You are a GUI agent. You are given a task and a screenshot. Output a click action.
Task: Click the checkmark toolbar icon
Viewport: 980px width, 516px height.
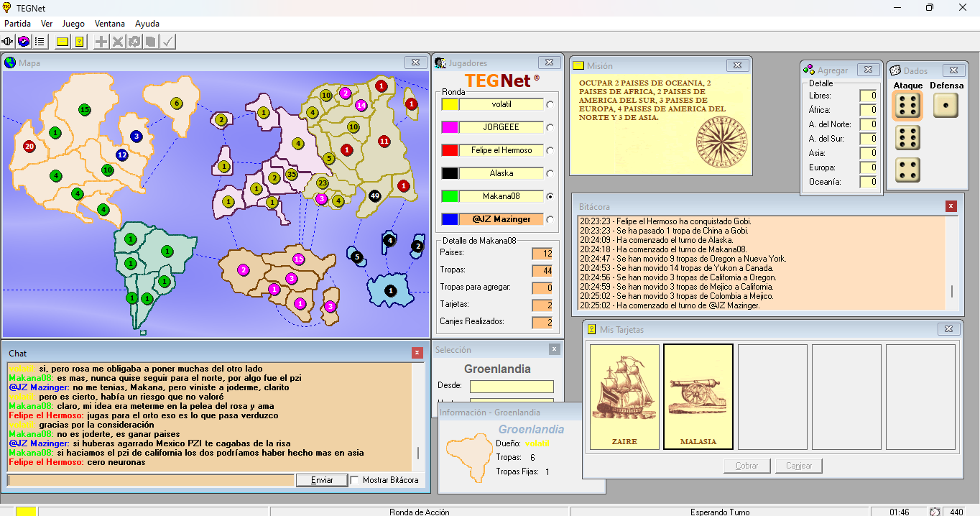pyautogui.click(x=167, y=42)
